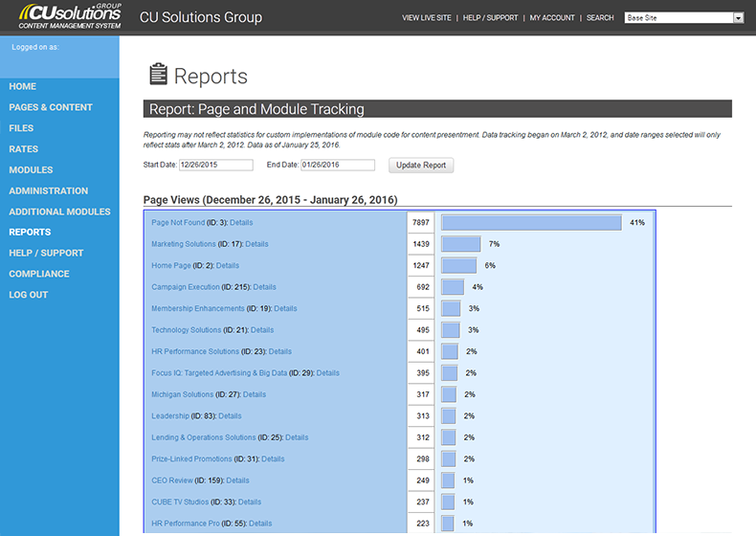Click the 7897 view count cell
The width and height of the screenshot is (756, 536).
[x=420, y=222]
